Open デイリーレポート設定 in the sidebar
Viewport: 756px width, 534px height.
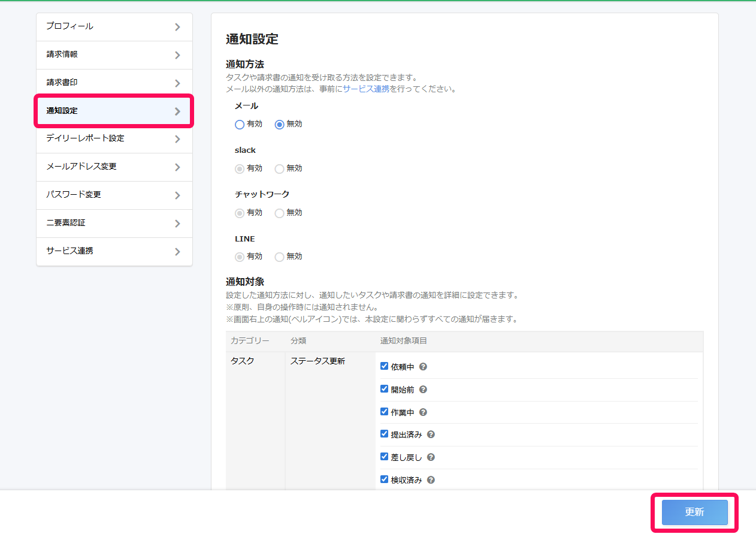(x=114, y=139)
